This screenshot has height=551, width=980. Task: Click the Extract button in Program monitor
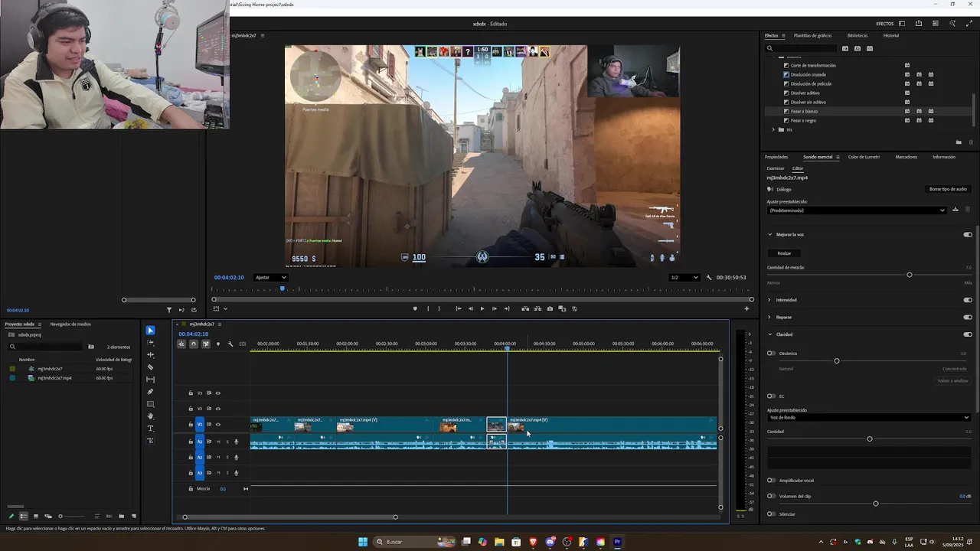[x=537, y=308]
